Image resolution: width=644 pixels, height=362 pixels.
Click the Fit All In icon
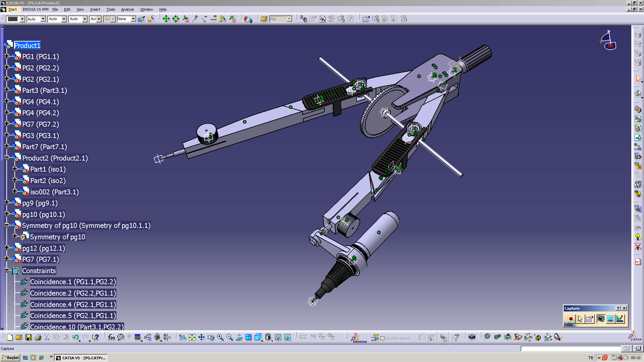pos(192,337)
